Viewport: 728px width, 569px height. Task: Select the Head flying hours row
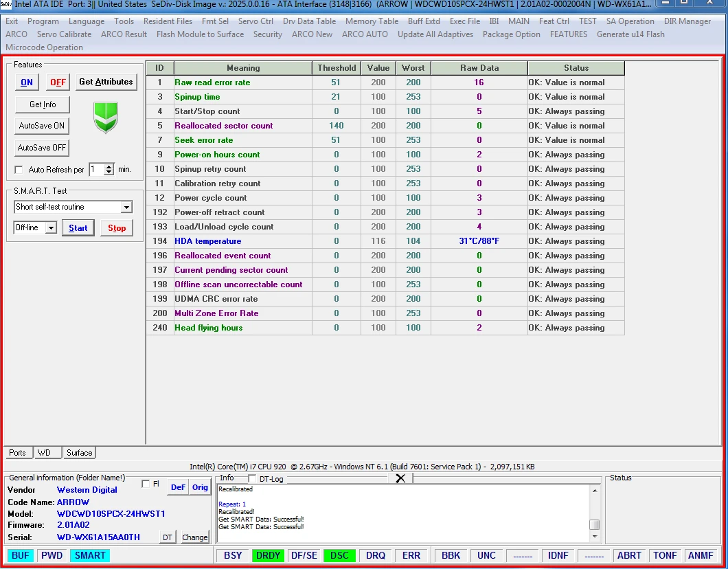pyautogui.click(x=385, y=328)
